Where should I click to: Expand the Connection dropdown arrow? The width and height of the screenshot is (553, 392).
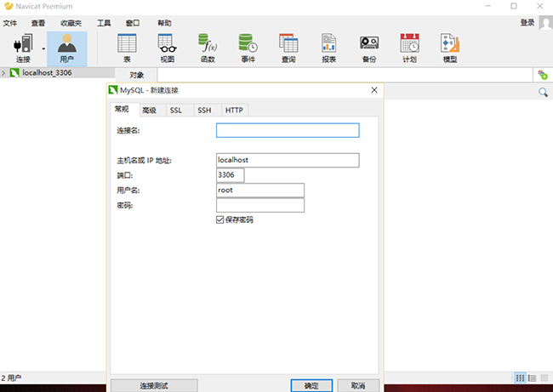click(43, 48)
